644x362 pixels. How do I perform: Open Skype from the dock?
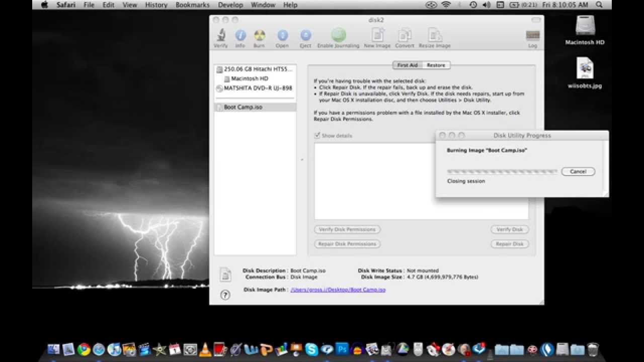(x=311, y=349)
